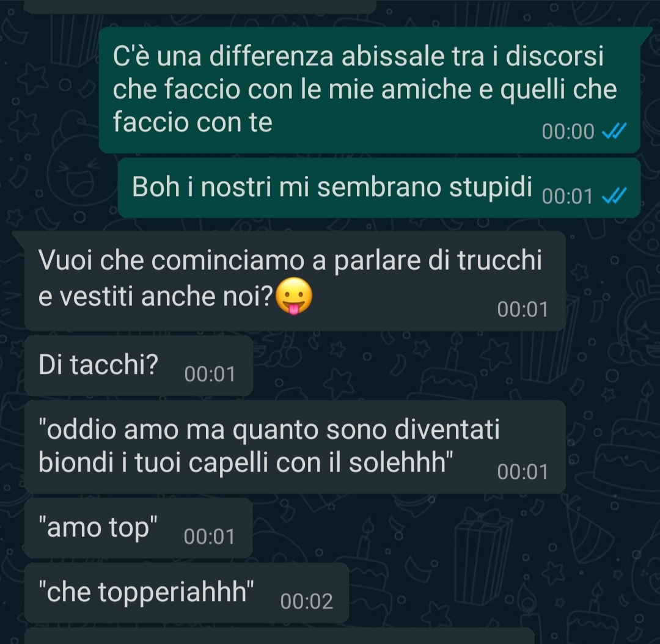Tap the timestamp on the 'solehhh' message

(x=522, y=472)
